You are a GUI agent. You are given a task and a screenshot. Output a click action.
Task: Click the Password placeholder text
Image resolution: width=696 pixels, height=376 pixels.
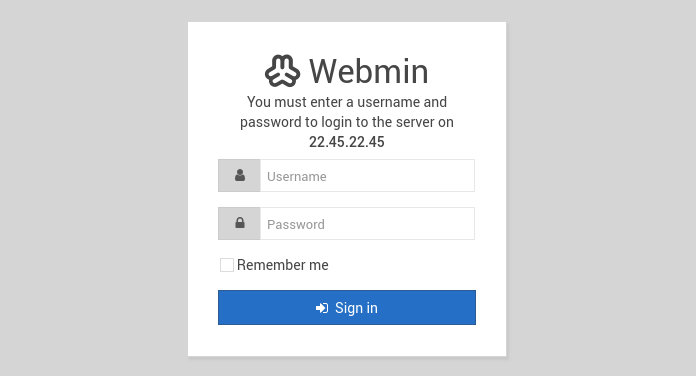(296, 225)
